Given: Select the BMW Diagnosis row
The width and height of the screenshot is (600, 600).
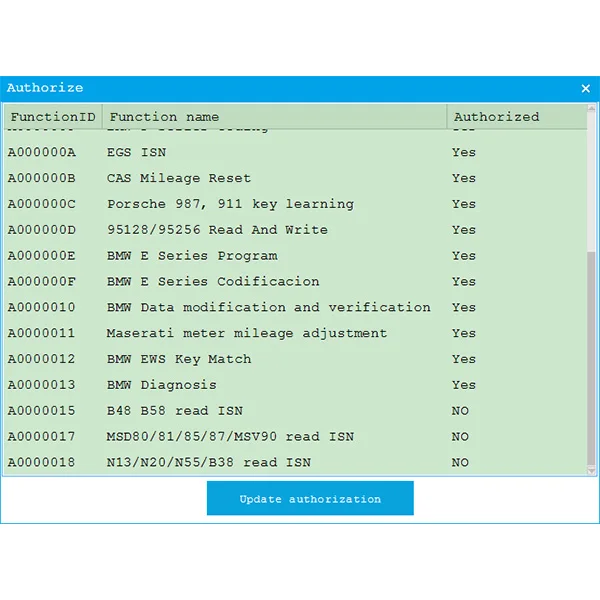Looking at the screenshot, I should (295, 385).
